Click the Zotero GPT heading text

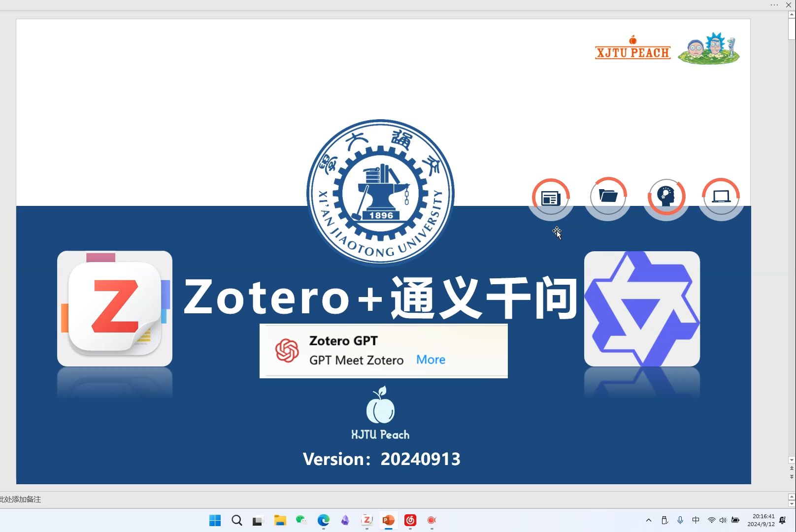(x=343, y=341)
